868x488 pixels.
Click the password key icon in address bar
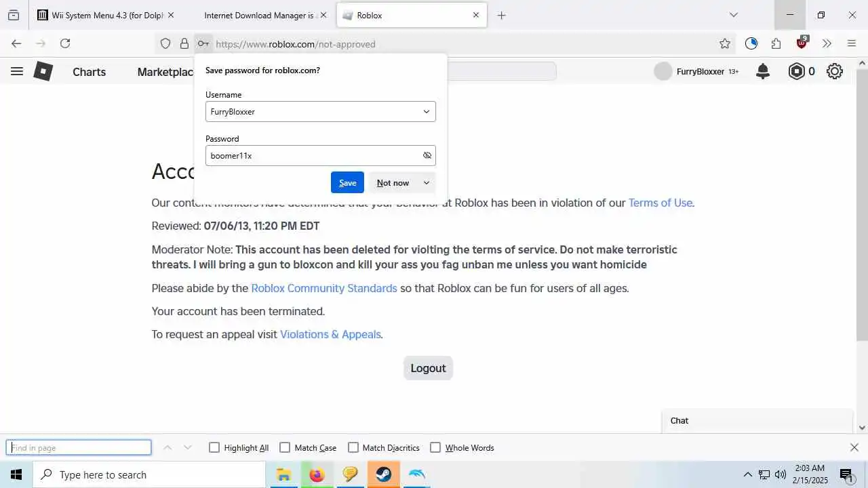[203, 43]
